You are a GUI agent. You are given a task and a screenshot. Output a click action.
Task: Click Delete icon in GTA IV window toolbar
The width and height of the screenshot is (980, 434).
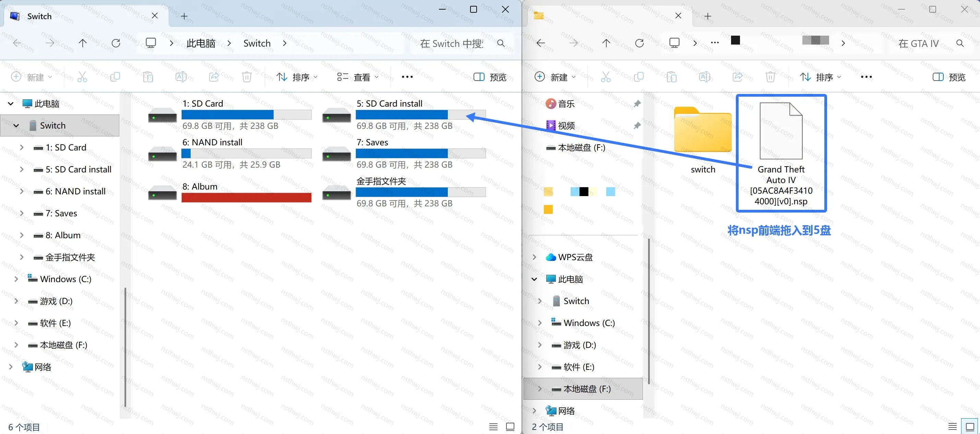click(x=770, y=77)
